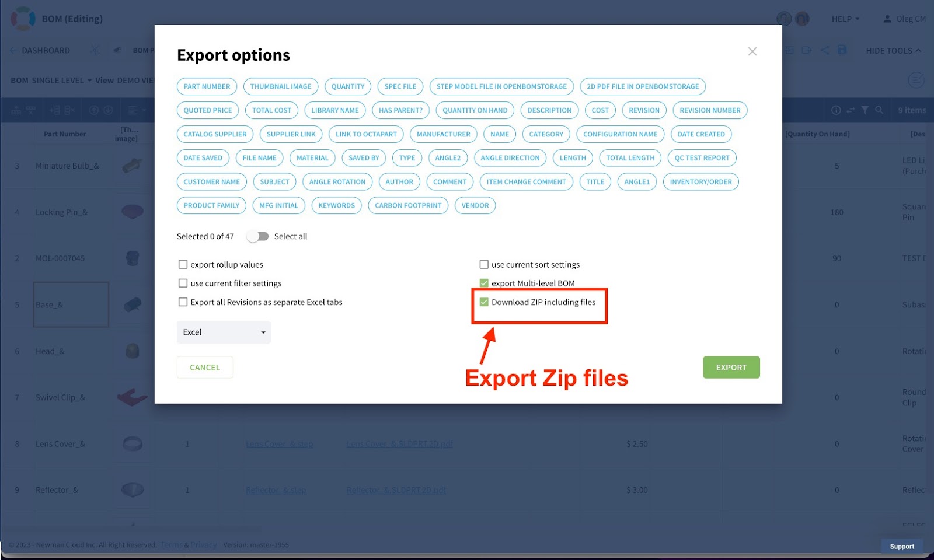Select the CARBON FOOTPRINT property chip
934x560 pixels.
click(x=408, y=205)
